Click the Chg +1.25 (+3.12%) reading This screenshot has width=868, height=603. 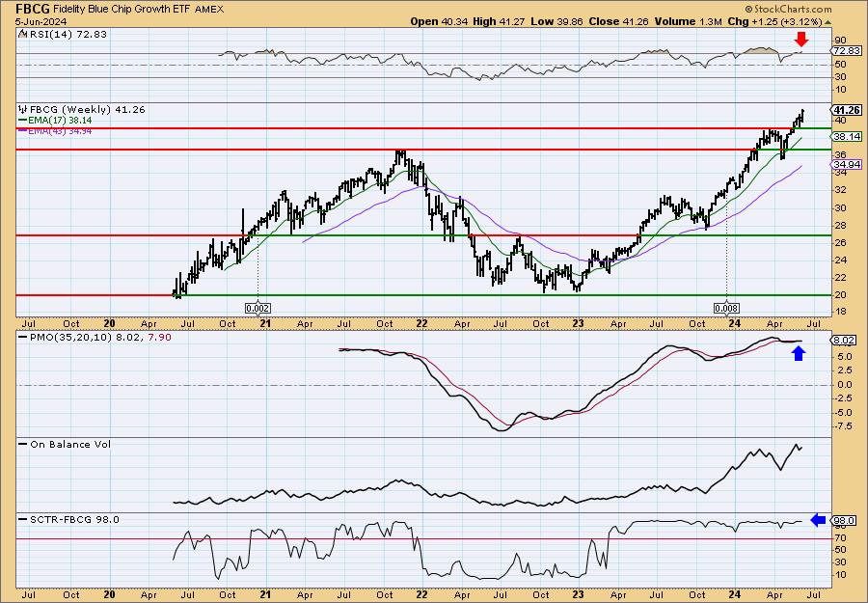pyautogui.click(x=775, y=21)
